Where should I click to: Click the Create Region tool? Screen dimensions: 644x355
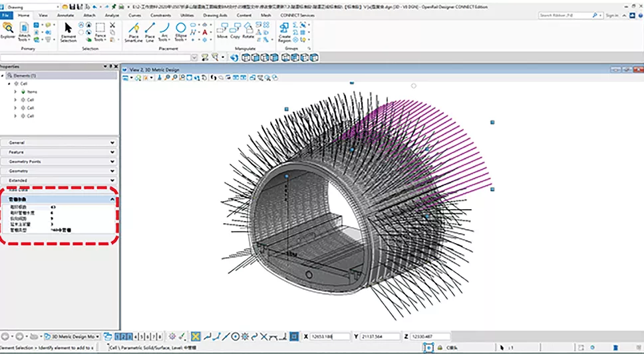pos(284,33)
